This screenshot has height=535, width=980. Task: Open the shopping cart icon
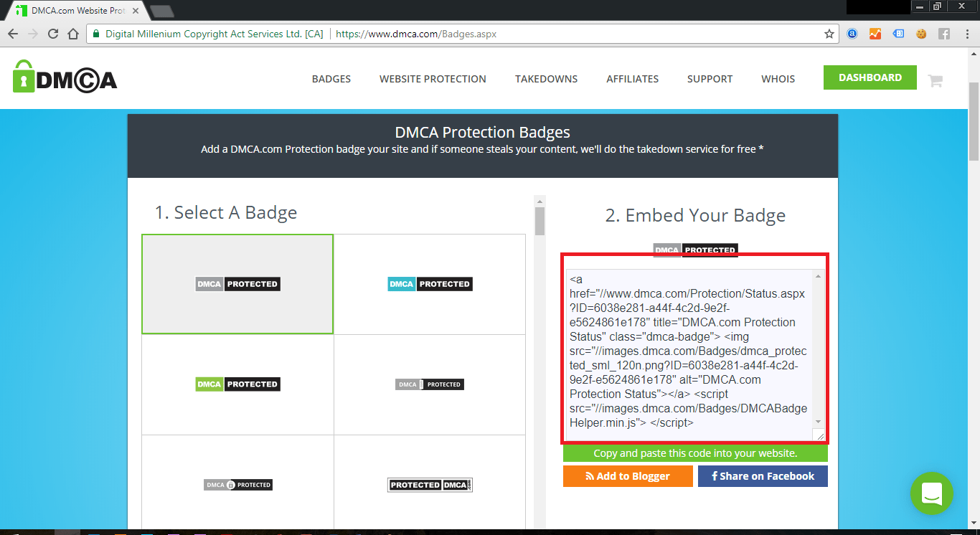click(x=935, y=79)
